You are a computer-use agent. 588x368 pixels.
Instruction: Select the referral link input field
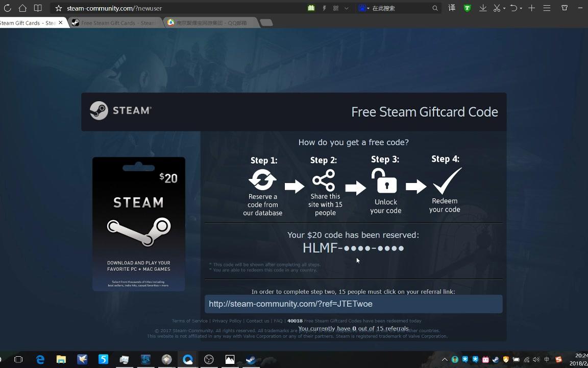(353, 304)
